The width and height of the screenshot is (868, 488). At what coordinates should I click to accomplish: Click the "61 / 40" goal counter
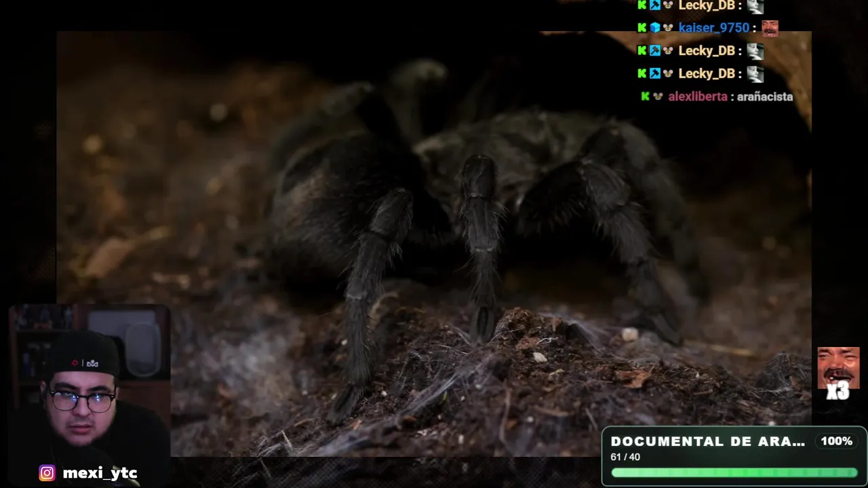coord(625,457)
